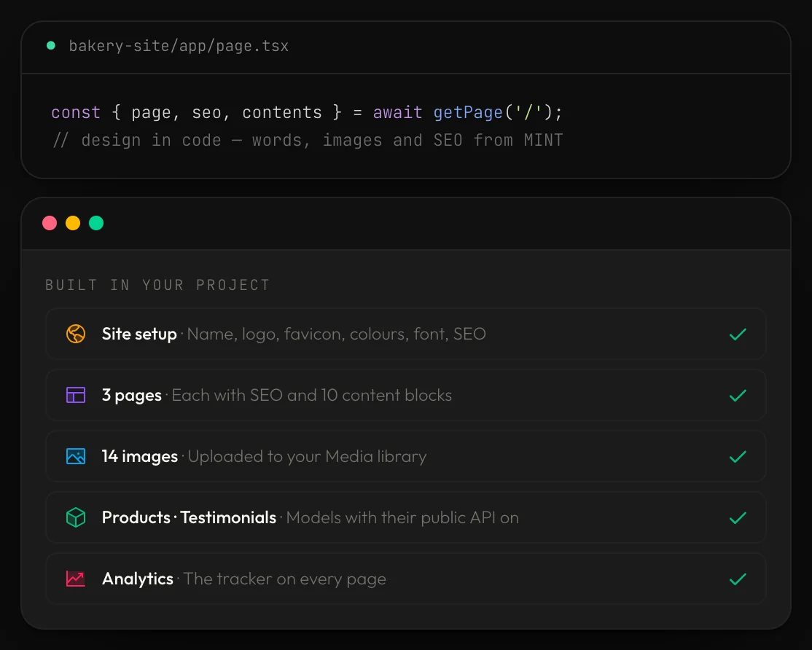
Task: Click the green window maximize dot
Action: coord(96,223)
